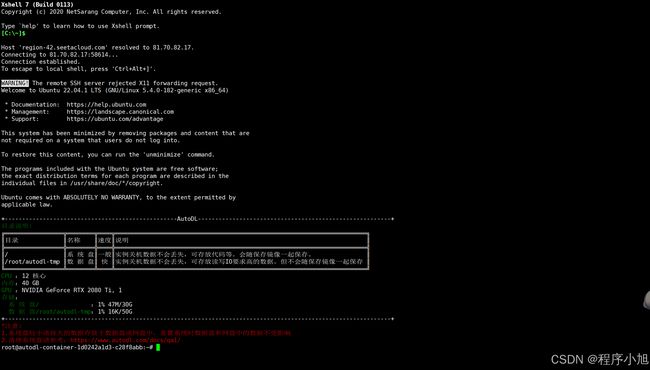Image resolution: width=650 pixels, height=370 pixels.
Task: Click the highlighted WARNING! label
Action: (x=15, y=83)
